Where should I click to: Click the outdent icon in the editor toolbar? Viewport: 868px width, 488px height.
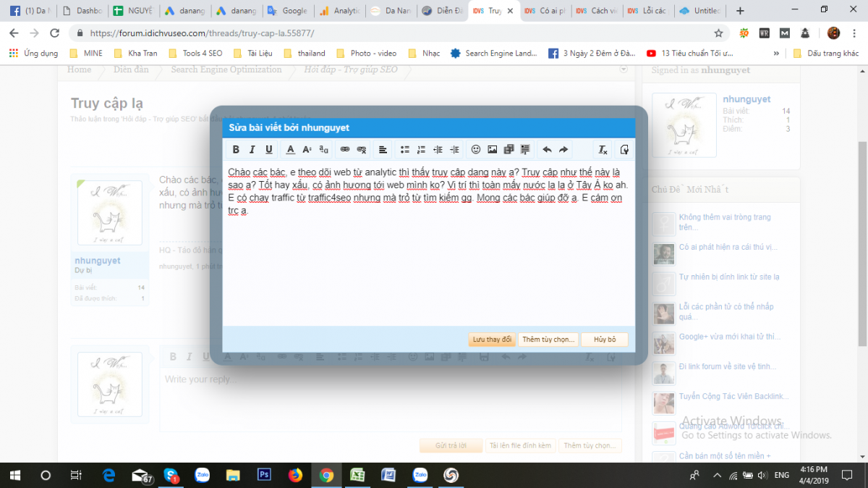tap(438, 150)
